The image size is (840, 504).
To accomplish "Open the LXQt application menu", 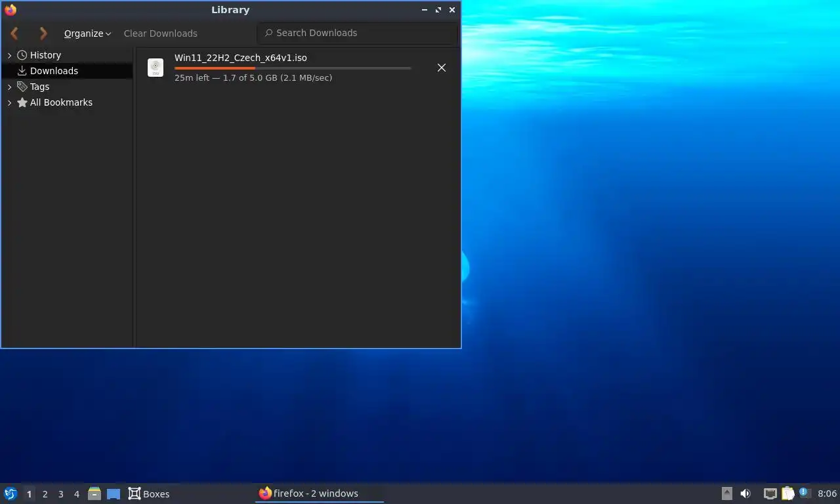I will [x=10, y=493].
